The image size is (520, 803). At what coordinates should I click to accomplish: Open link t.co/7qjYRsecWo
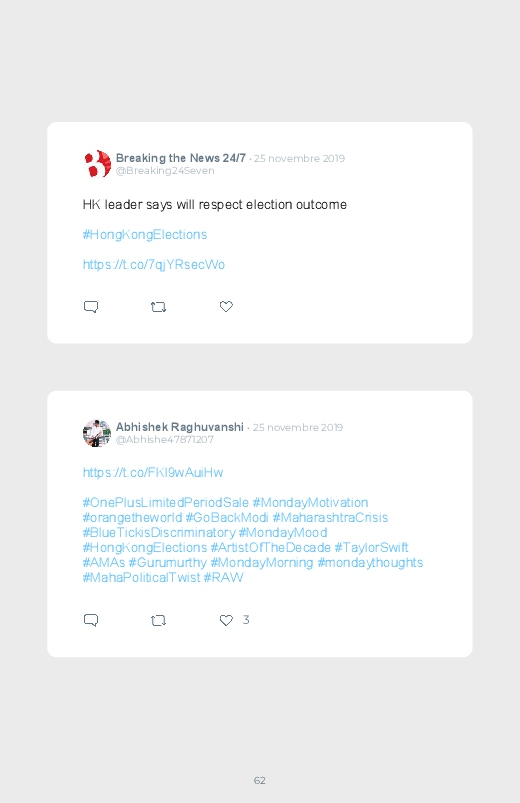point(154,265)
